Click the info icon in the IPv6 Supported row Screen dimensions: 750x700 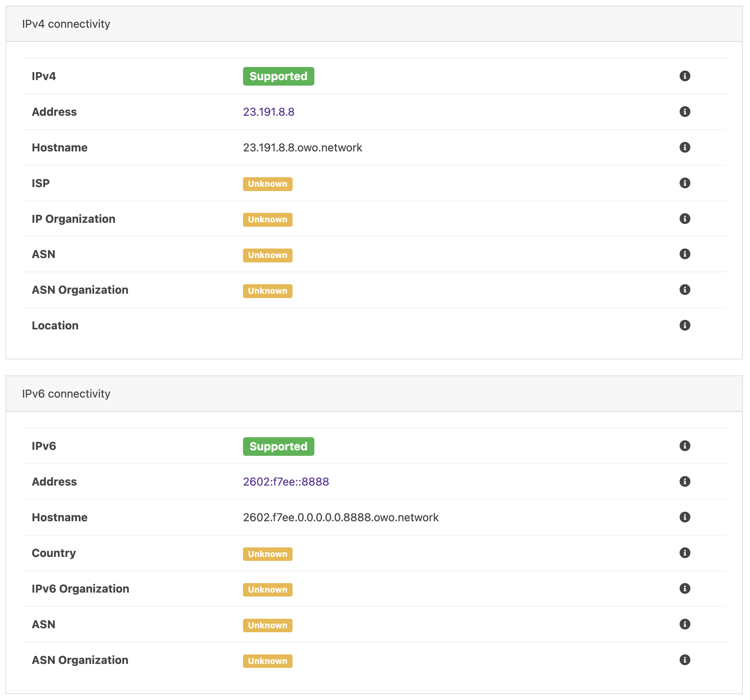click(685, 446)
